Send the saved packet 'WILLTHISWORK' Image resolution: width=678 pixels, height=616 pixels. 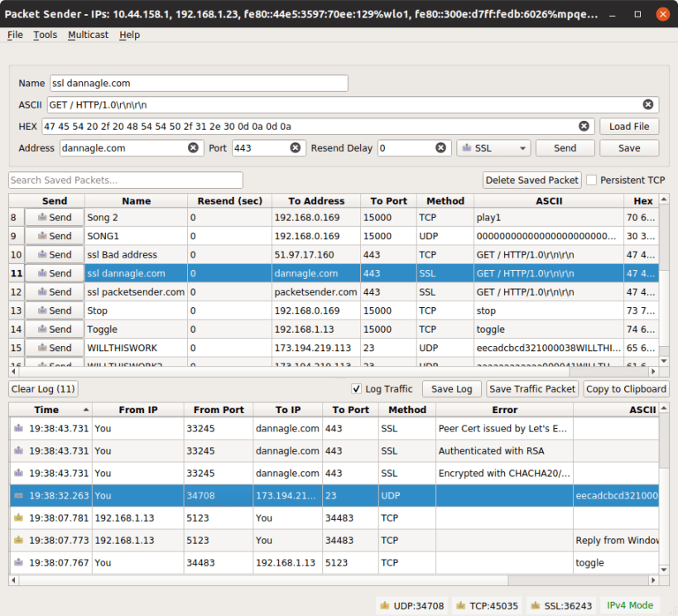point(55,348)
